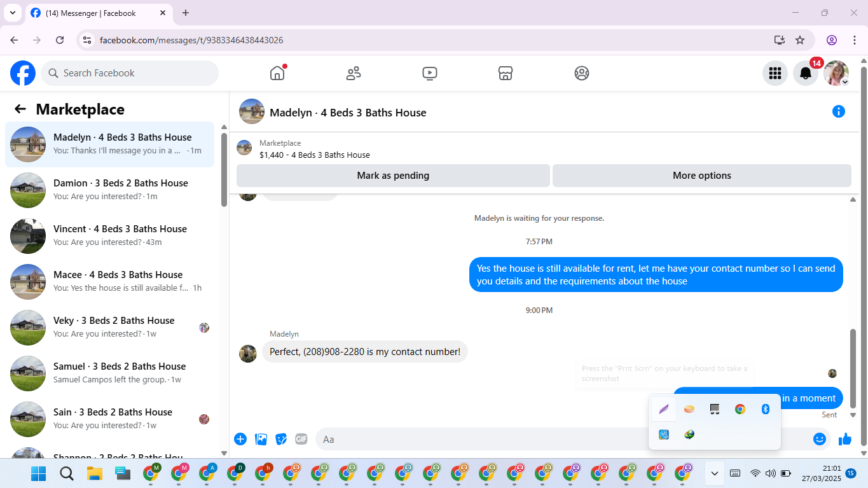
Task: Open the Veky · 3 Beds 2 Baths House conversation
Action: click(x=110, y=328)
